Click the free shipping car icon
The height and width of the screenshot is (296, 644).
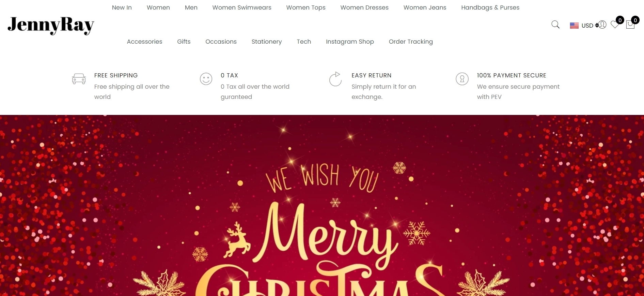pos(79,79)
